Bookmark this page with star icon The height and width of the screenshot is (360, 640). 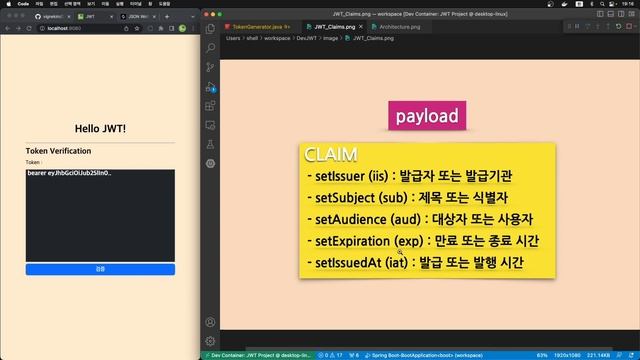(x=137, y=28)
